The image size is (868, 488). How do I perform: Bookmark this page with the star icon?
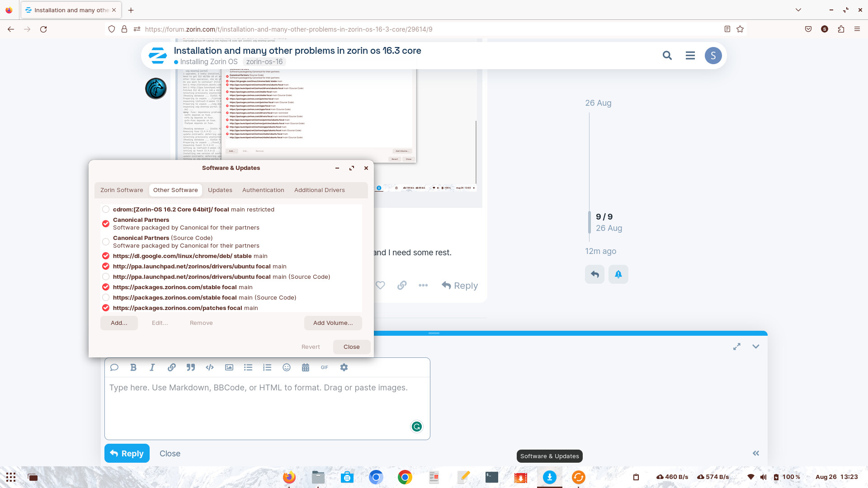(x=740, y=29)
